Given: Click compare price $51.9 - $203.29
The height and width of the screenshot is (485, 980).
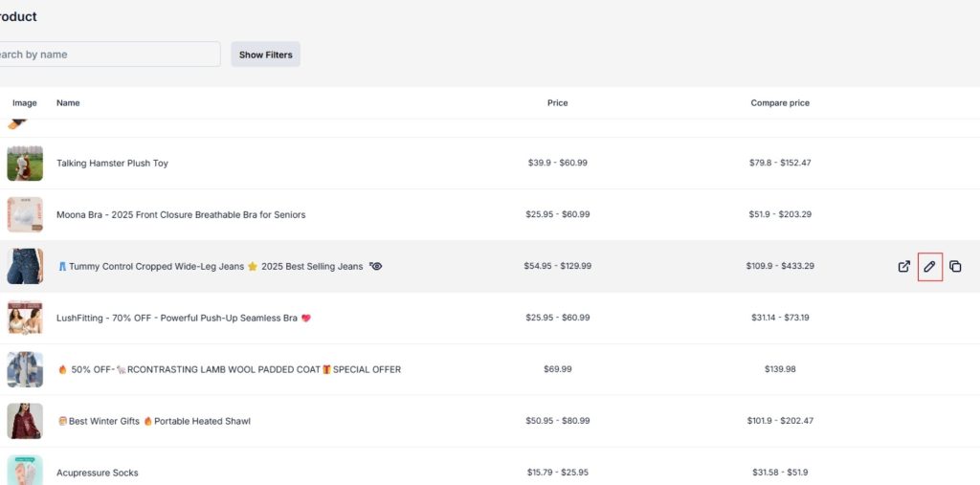Looking at the screenshot, I should pos(780,214).
